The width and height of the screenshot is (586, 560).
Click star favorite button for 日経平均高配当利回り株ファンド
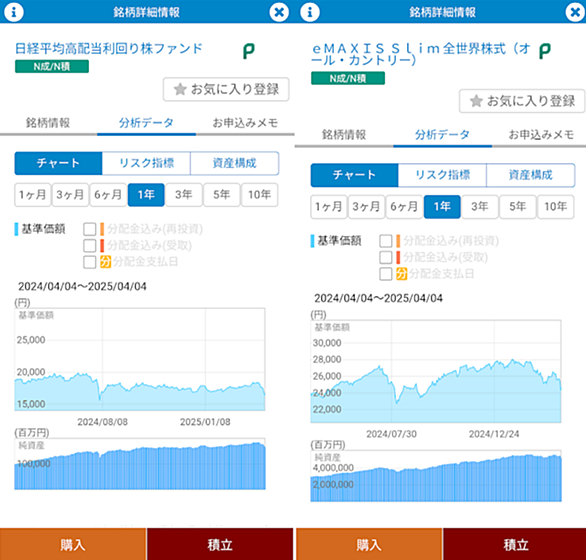(226, 89)
